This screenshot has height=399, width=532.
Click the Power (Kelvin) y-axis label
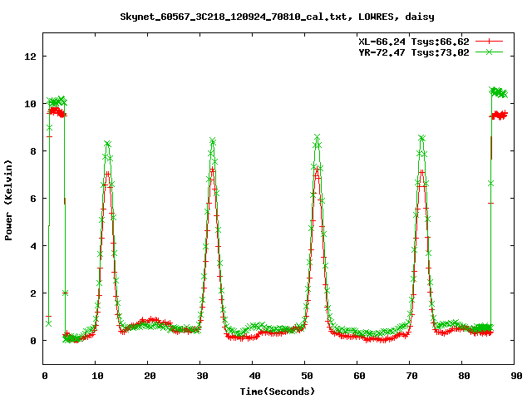tap(8, 200)
